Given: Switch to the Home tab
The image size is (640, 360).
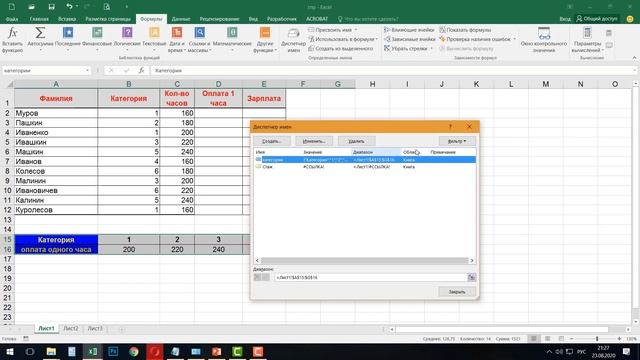Looking at the screenshot, I should [x=39, y=19].
